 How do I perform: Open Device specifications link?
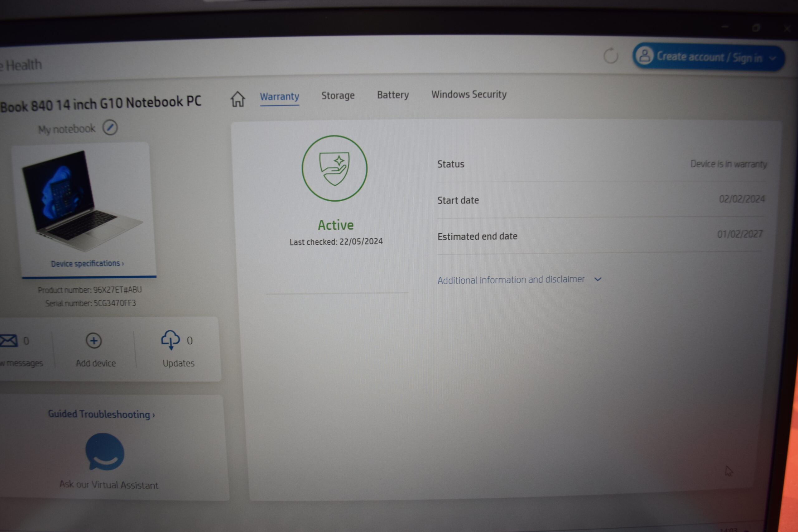coord(87,264)
